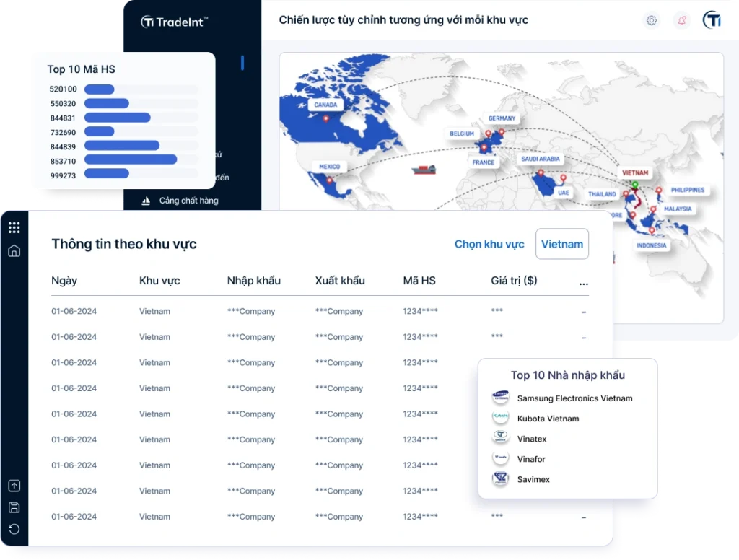Select the Indonesia map pin

652,230
